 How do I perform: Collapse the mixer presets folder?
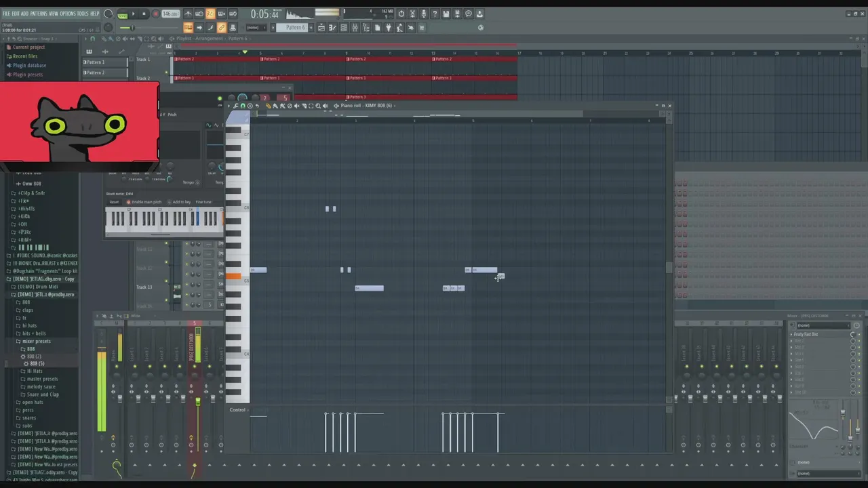[36, 341]
